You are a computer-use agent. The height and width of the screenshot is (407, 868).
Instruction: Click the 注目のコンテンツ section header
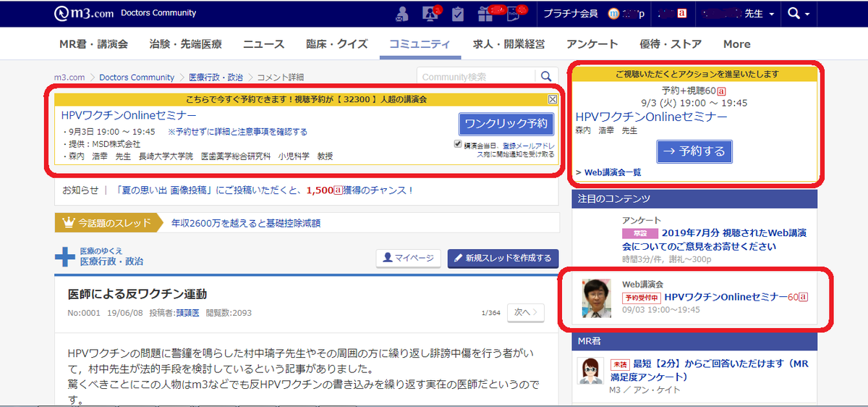click(695, 198)
